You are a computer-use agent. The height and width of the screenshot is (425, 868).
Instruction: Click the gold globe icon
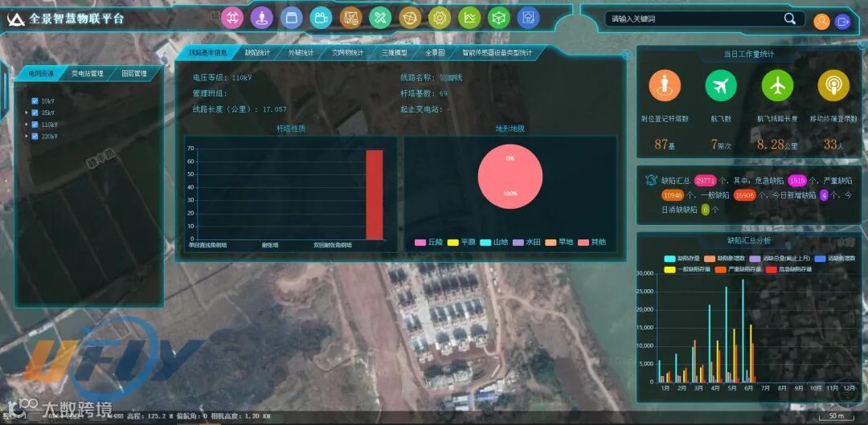(410, 18)
